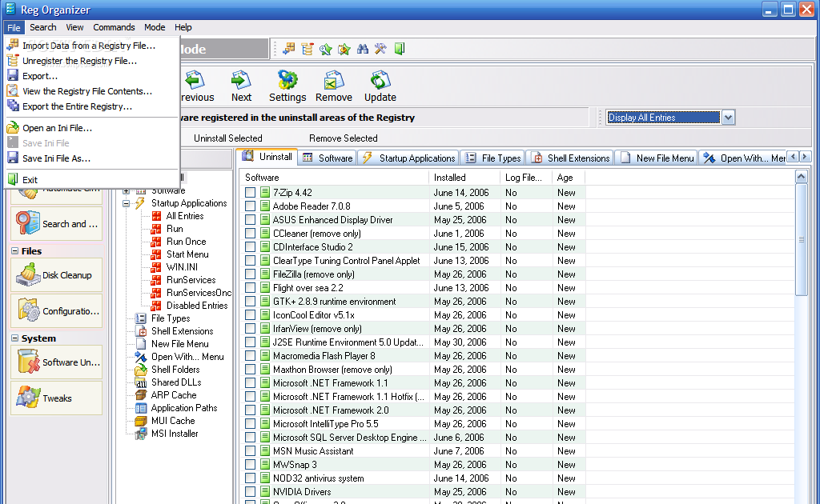Click the Previous arrow icon
This screenshot has height=504, width=820.
point(195,81)
